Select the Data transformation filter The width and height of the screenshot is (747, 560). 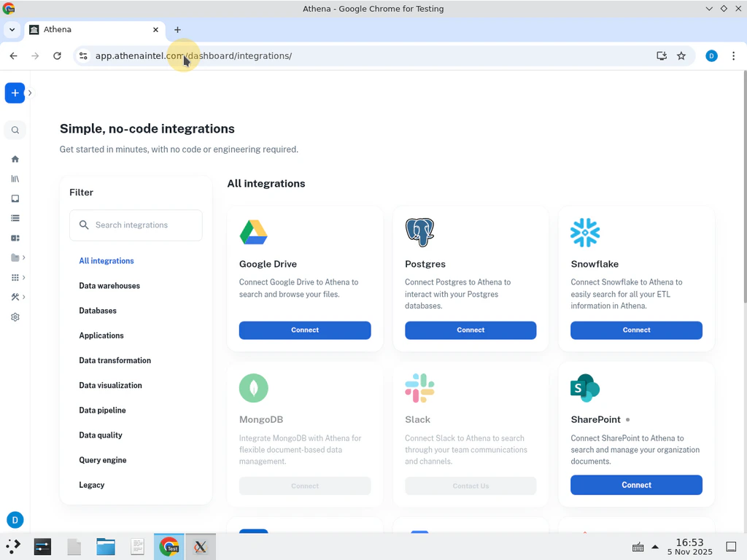[x=115, y=360]
